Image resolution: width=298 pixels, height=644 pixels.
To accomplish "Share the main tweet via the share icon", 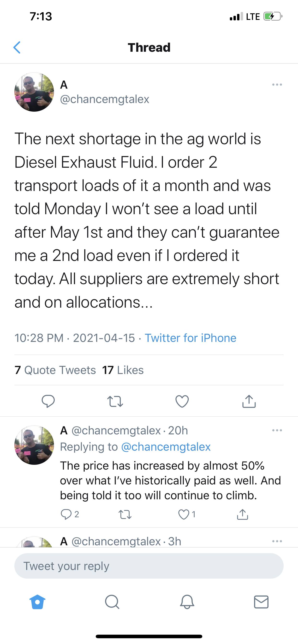I will click(x=249, y=401).
